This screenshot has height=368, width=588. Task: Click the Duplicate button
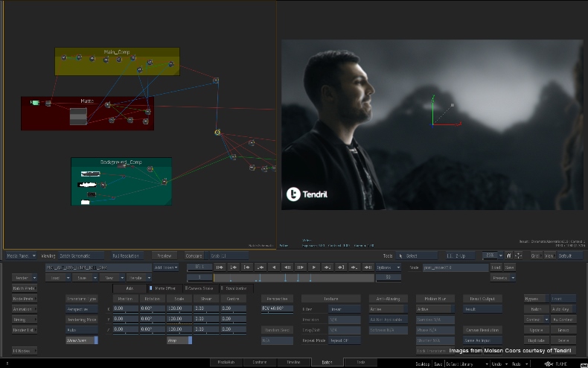(x=536, y=340)
